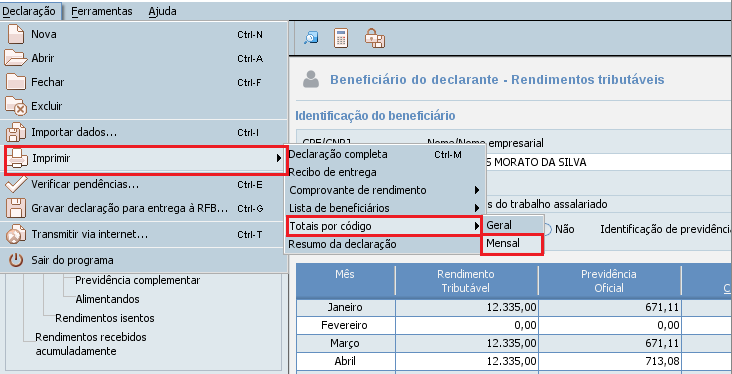Click Fevereiro Rendimento Tributável cell 0,00
Screen dimensions: 732x374
click(x=466, y=325)
